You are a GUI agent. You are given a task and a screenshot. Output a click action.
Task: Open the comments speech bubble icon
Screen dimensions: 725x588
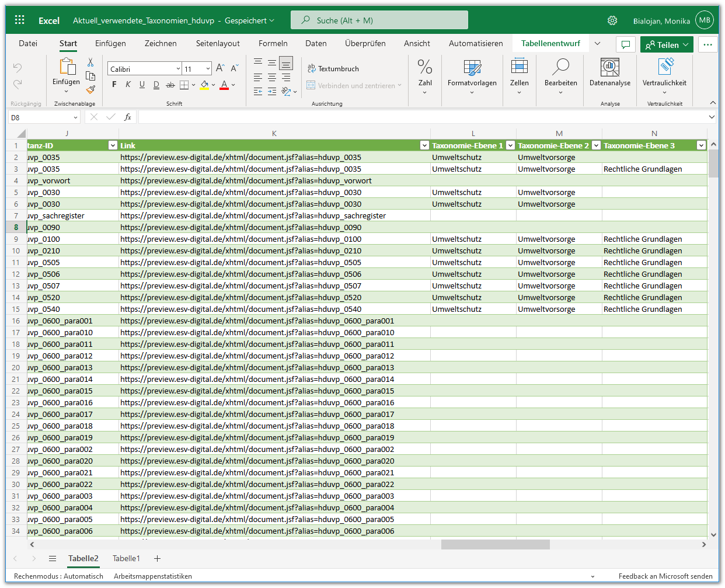[x=625, y=45]
